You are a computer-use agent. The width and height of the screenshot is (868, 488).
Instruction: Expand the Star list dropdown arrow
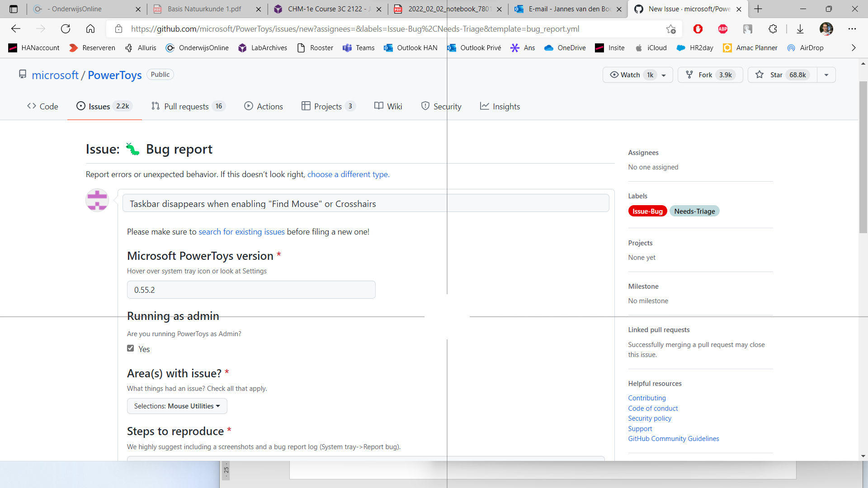(x=827, y=75)
